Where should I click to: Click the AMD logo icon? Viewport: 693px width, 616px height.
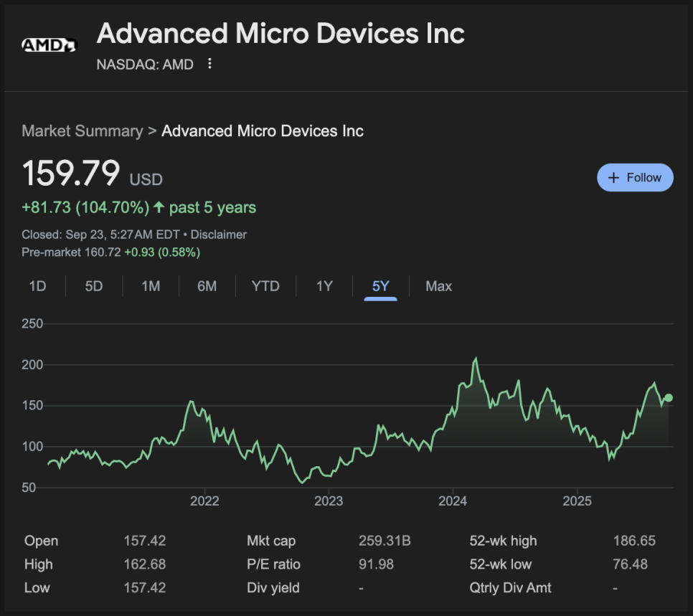pos(49,44)
